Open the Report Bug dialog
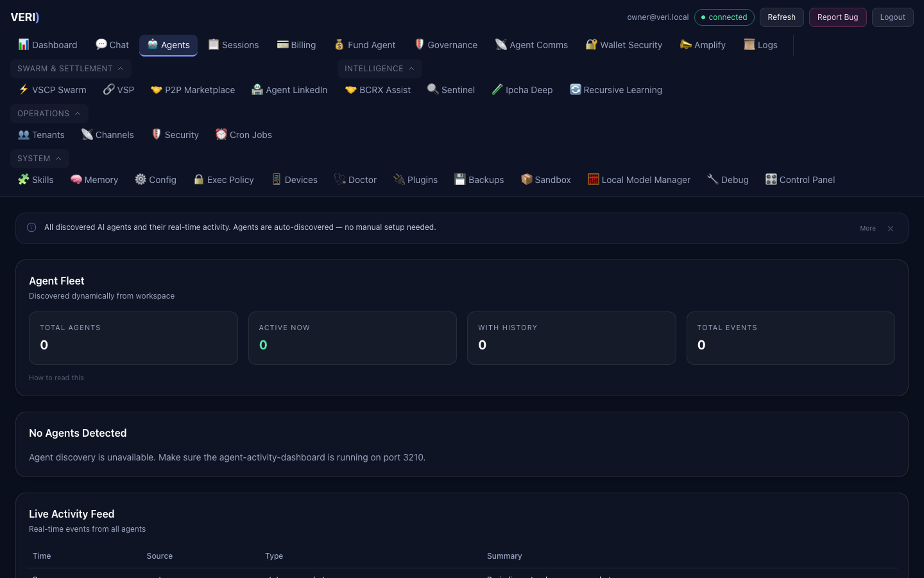924x578 pixels. coord(837,17)
